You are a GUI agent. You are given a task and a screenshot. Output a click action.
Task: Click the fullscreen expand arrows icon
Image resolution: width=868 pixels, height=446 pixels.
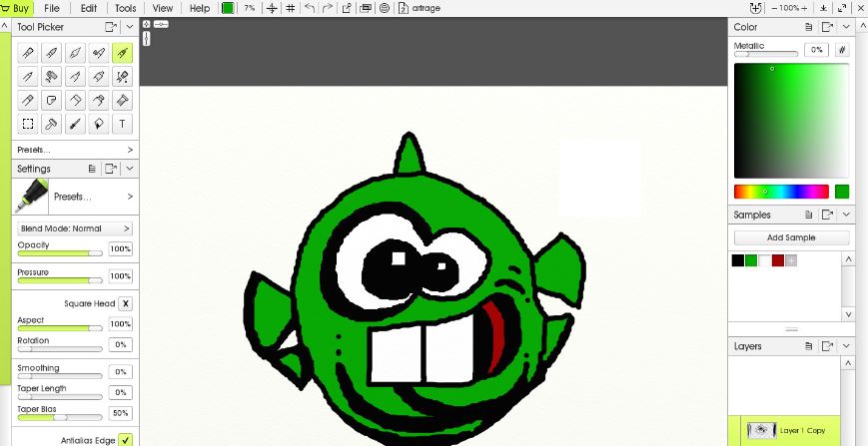[x=842, y=8]
